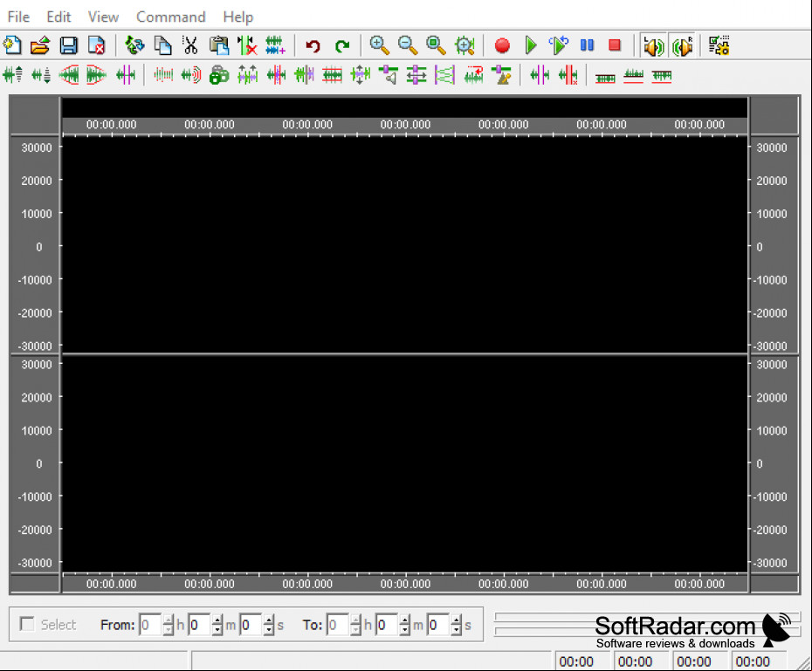
Task: Open the View menu
Action: pyautogui.click(x=103, y=17)
